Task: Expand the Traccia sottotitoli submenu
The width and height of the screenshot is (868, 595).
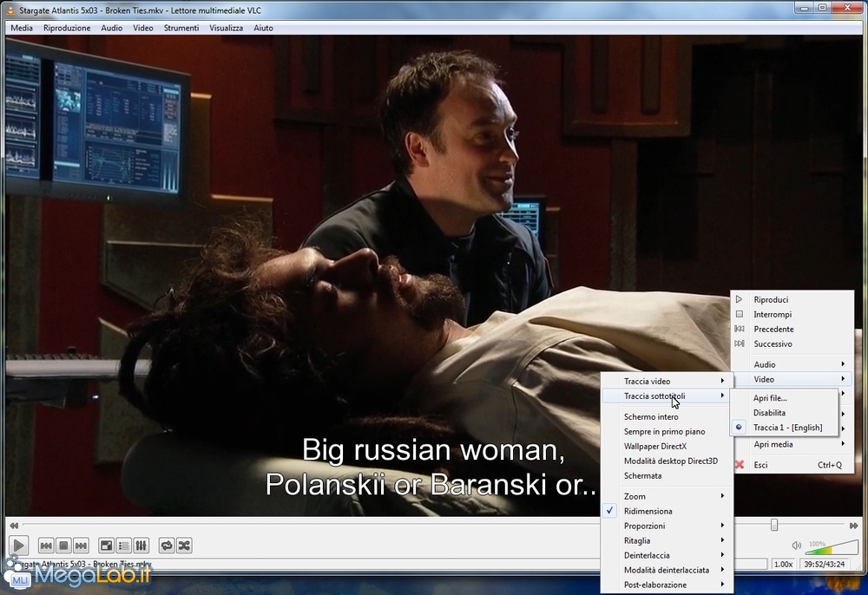Action: pyautogui.click(x=667, y=396)
